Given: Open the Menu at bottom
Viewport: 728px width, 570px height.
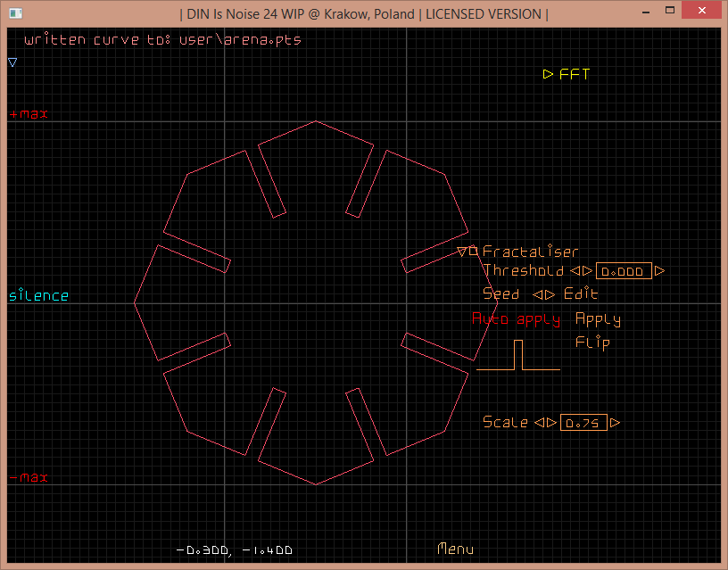Looking at the screenshot, I should [x=455, y=549].
